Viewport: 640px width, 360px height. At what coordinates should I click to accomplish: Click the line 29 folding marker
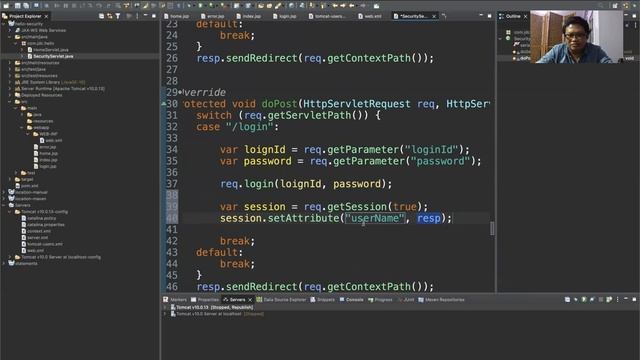point(180,92)
